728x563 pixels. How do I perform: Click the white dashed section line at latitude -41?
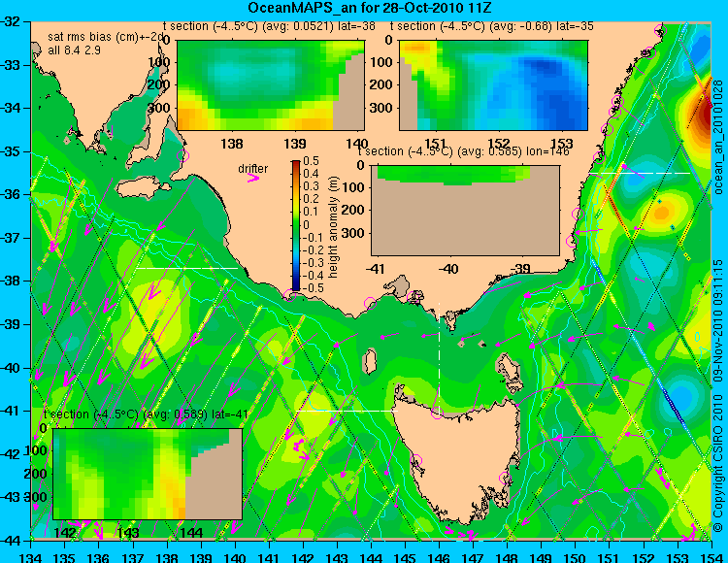click(x=347, y=411)
